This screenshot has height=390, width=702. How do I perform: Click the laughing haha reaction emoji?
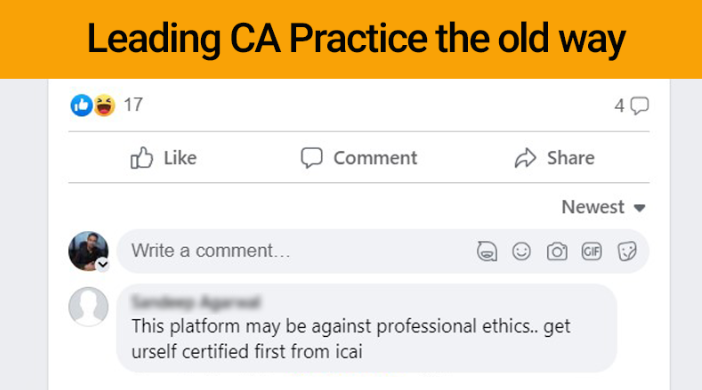pos(104,105)
